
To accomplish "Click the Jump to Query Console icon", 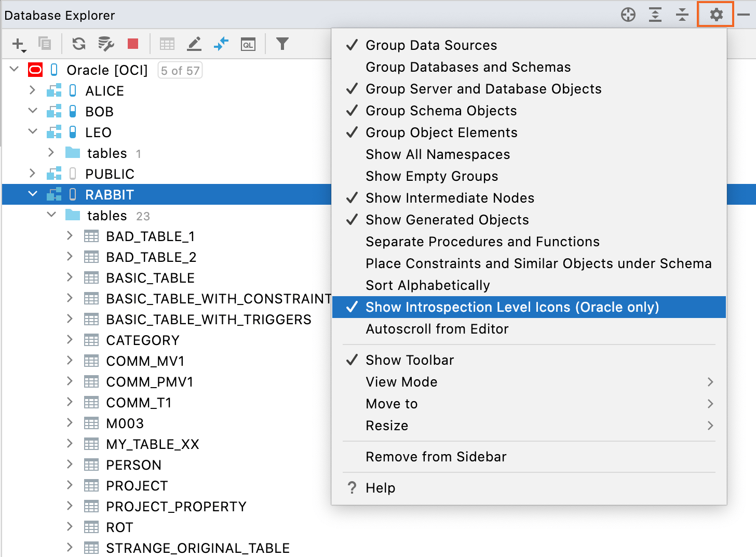I will (x=248, y=44).
